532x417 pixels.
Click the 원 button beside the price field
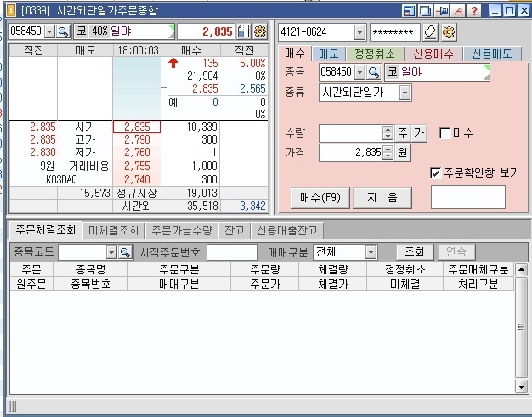(403, 153)
